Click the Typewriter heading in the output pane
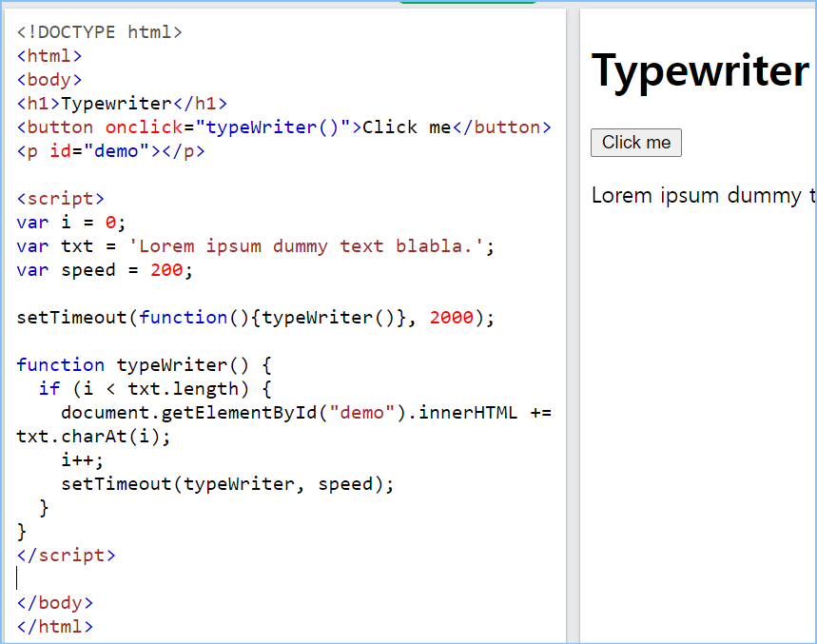817x644 pixels. 699,71
